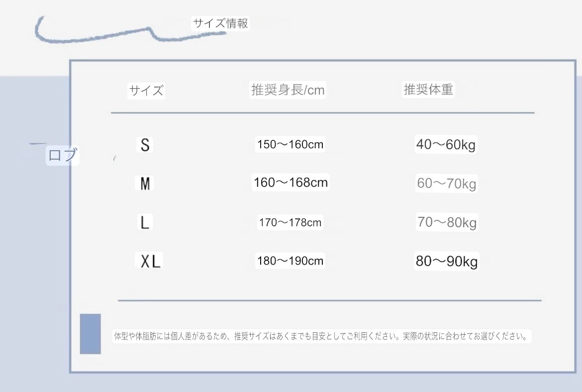Click the 40〜60kg weight value
Screen dimensions: 582x392
pos(446,145)
